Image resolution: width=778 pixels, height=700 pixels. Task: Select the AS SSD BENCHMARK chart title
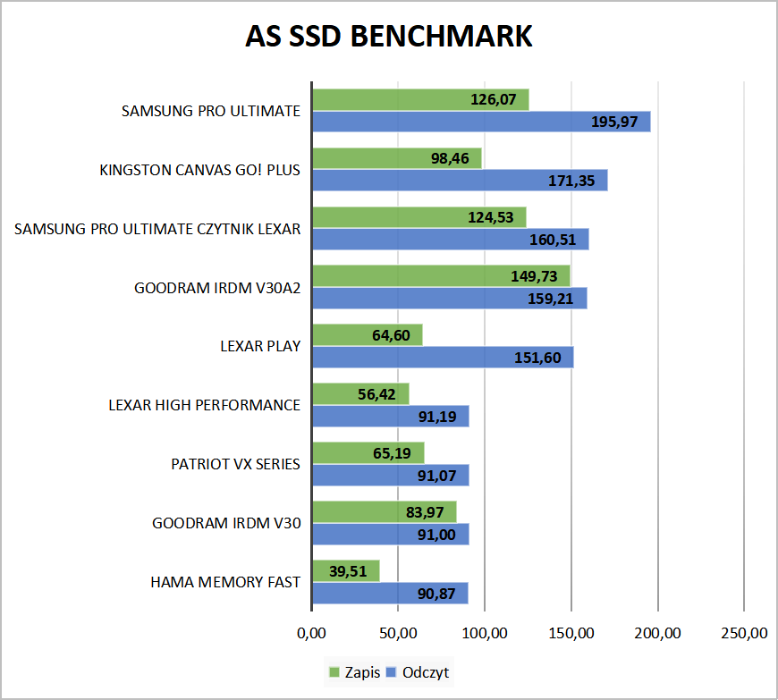click(388, 36)
